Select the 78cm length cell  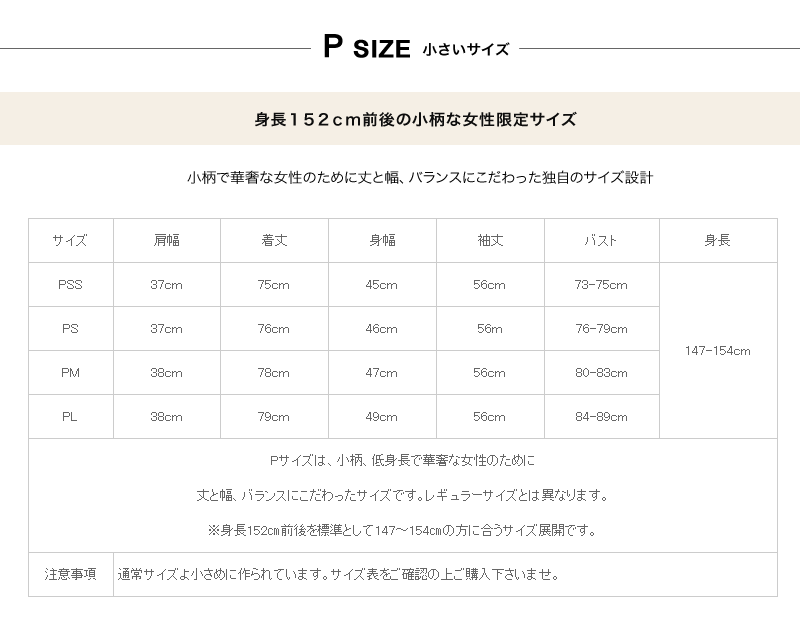274,373
